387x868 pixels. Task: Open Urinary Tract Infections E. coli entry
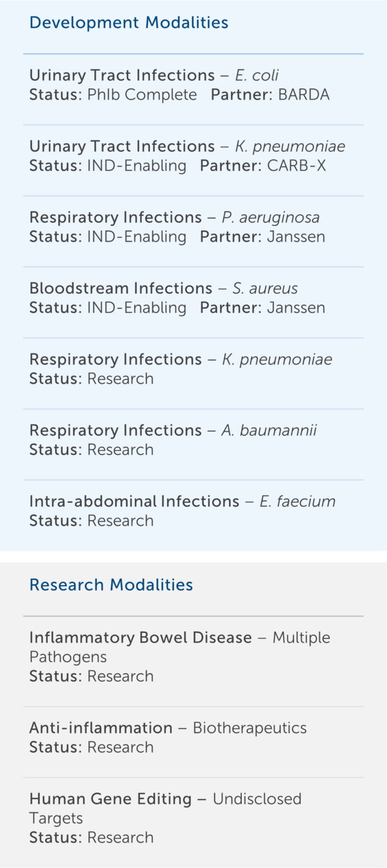154,76
